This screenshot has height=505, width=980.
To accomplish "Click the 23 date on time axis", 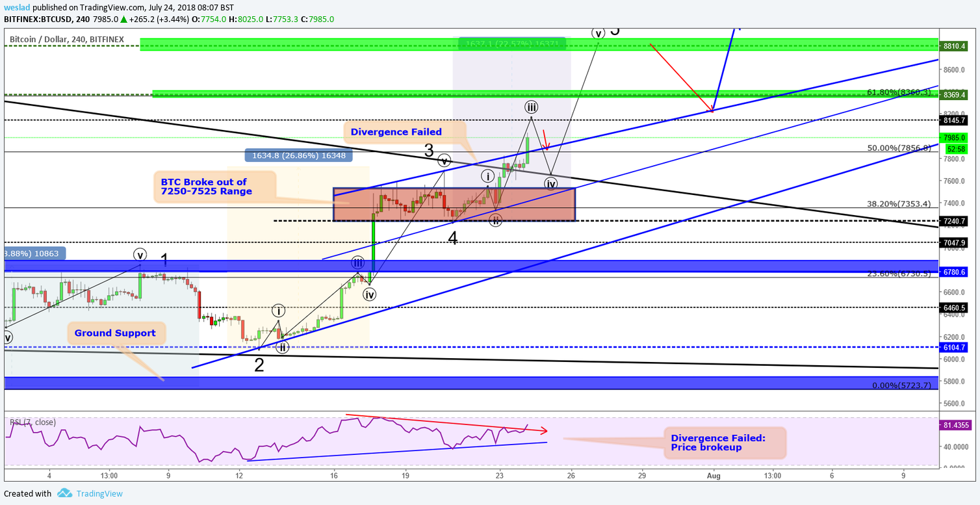I will pyautogui.click(x=500, y=476).
